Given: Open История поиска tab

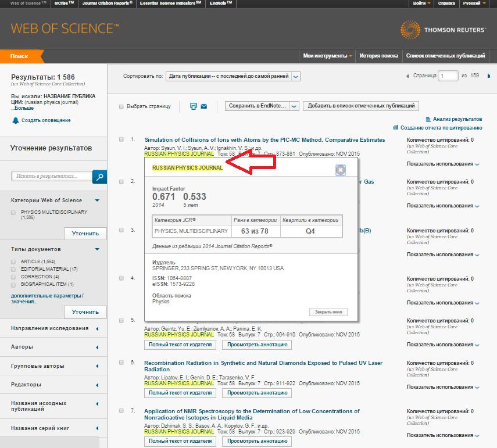Looking at the screenshot, I should (x=379, y=56).
